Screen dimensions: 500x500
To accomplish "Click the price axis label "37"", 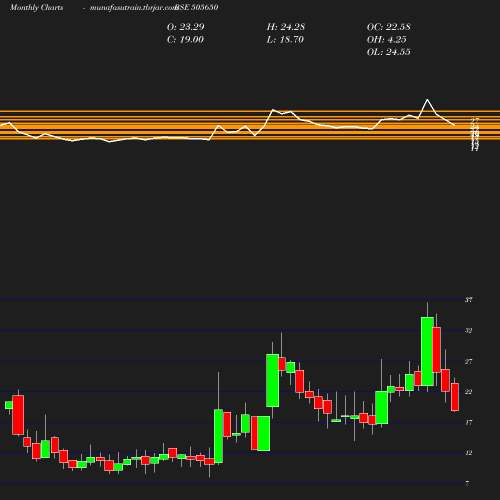I will 469,300.
